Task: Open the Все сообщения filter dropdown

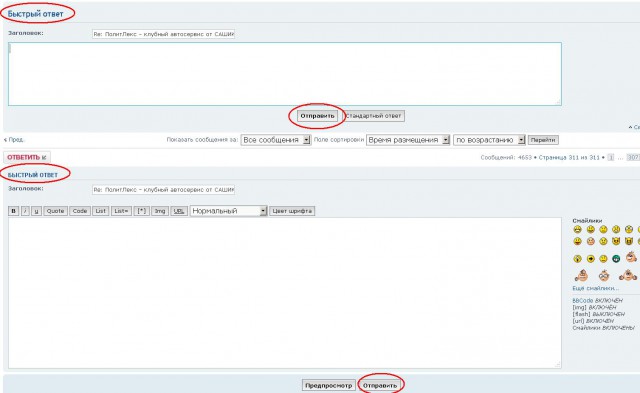Action: click(276, 140)
